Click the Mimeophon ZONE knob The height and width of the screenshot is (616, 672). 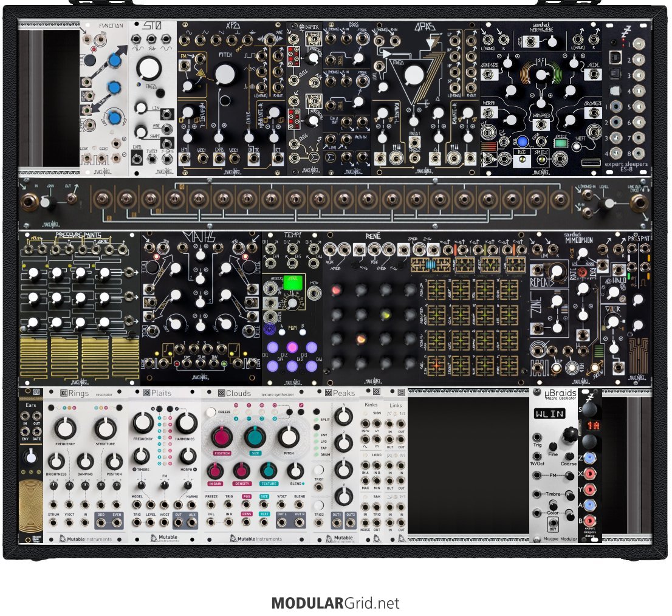557,302
